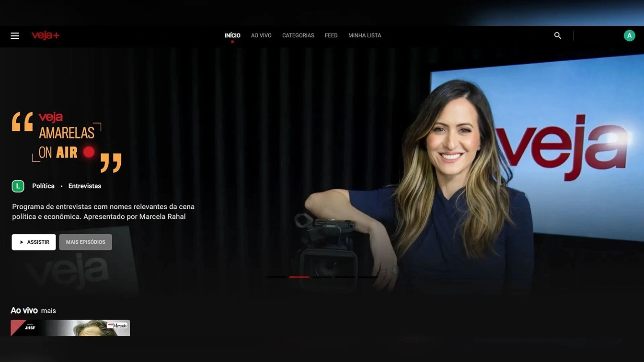Switch to the Ao Vivo tab
The width and height of the screenshot is (644, 362).
[261, 35]
